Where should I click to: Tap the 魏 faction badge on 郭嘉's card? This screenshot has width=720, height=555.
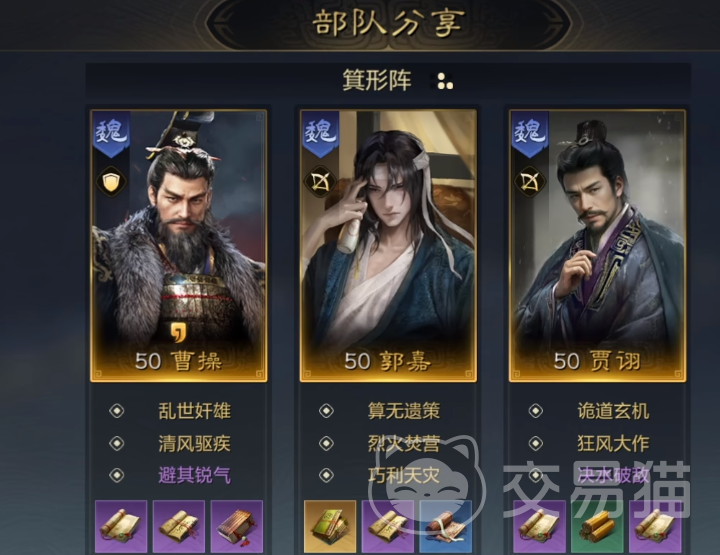321,134
